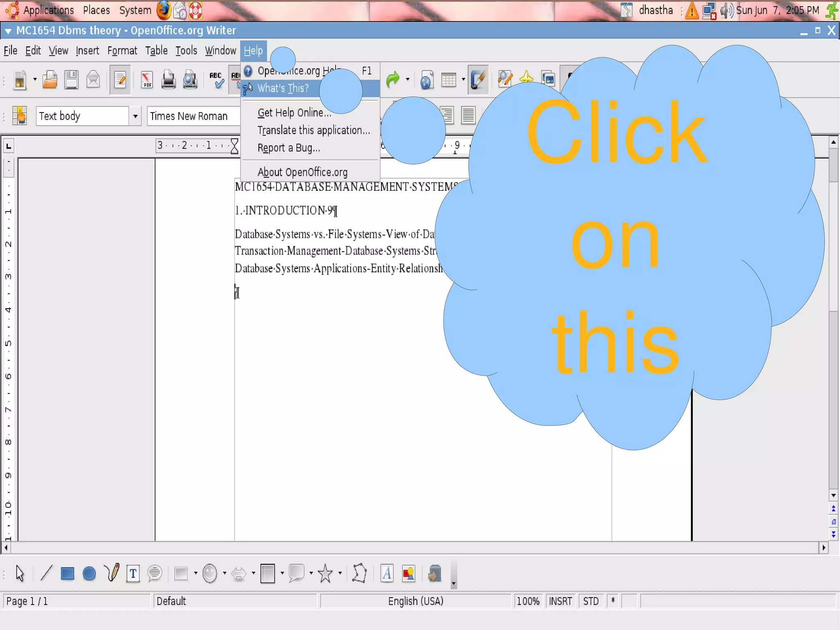Open the Tools menu
Image resolution: width=840 pixels, height=630 pixels.
click(x=186, y=50)
